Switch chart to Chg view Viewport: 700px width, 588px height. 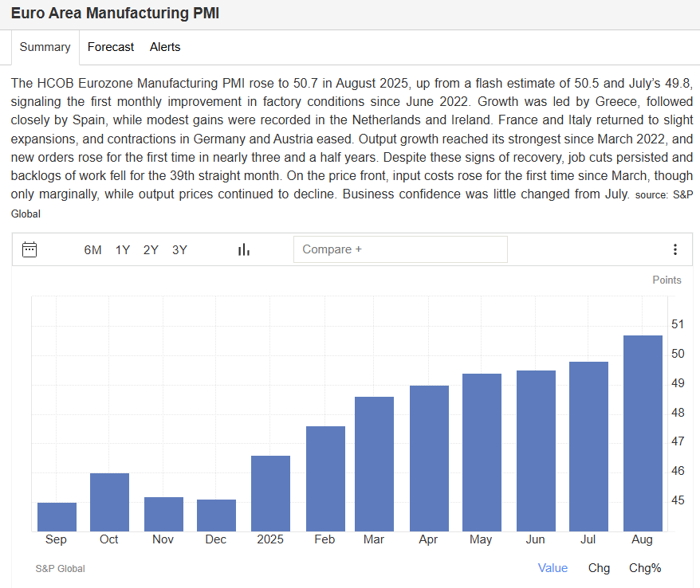tap(599, 567)
